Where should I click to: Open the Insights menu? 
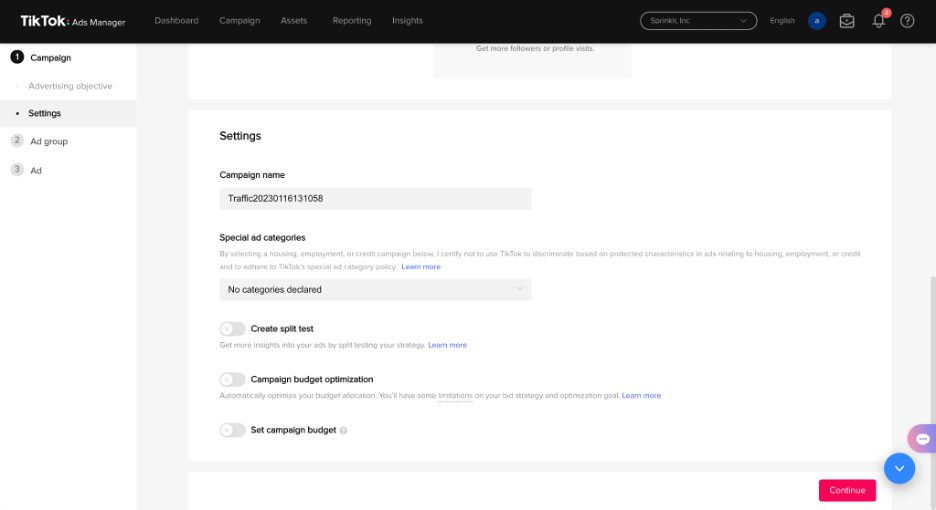407,20
